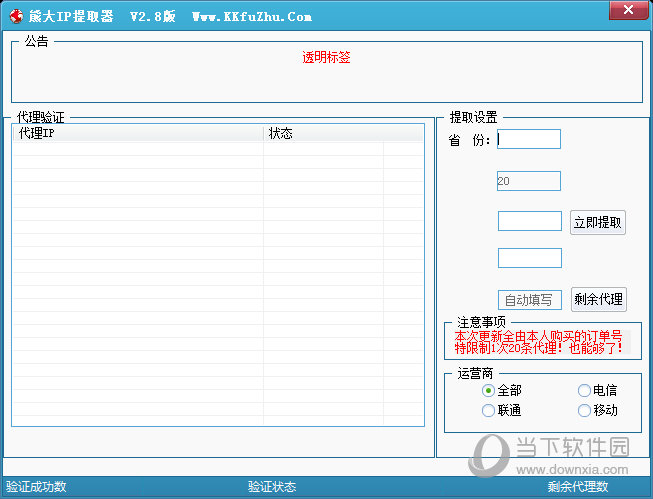Click the 剩余代理 button

click(598, 299)
